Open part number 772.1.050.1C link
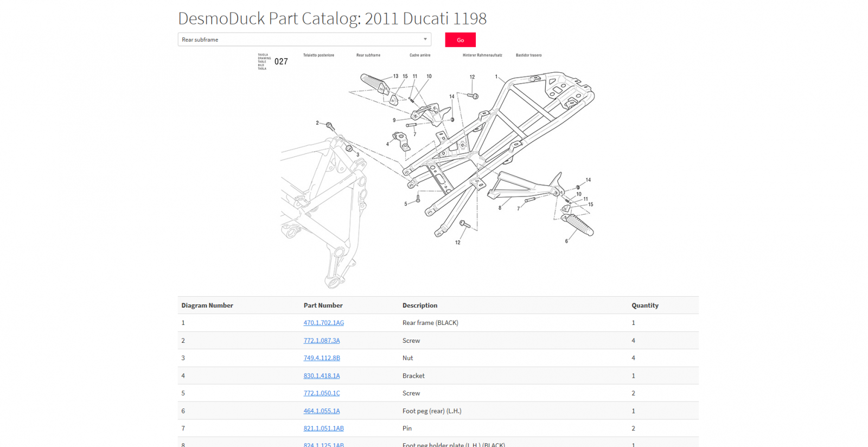 (322, 393)
